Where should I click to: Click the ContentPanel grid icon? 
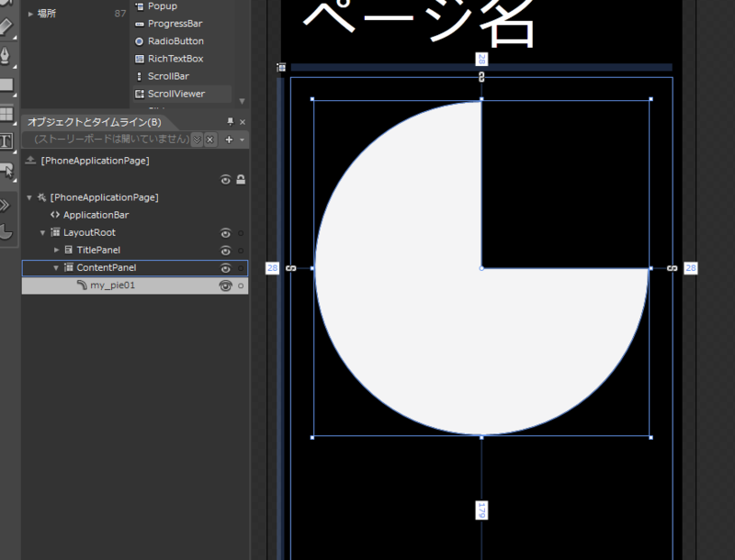point(68,267)
